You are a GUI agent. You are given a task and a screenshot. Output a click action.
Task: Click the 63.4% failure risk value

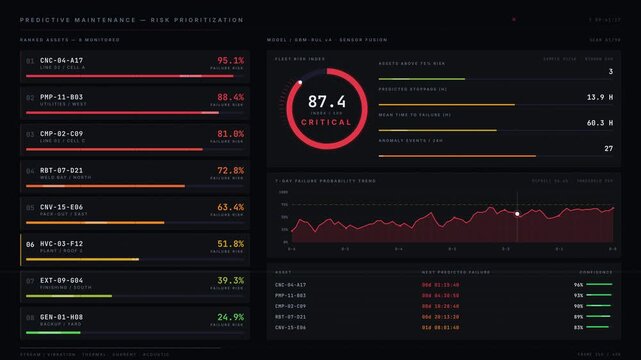coord(231,207)
